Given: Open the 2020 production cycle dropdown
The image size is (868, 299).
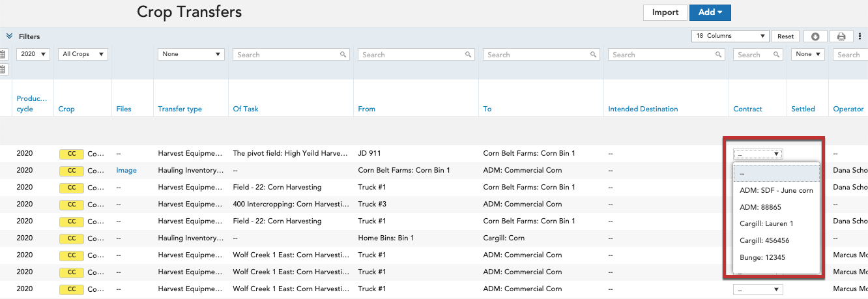Looking at the screenshot, I should coord(33,55).
